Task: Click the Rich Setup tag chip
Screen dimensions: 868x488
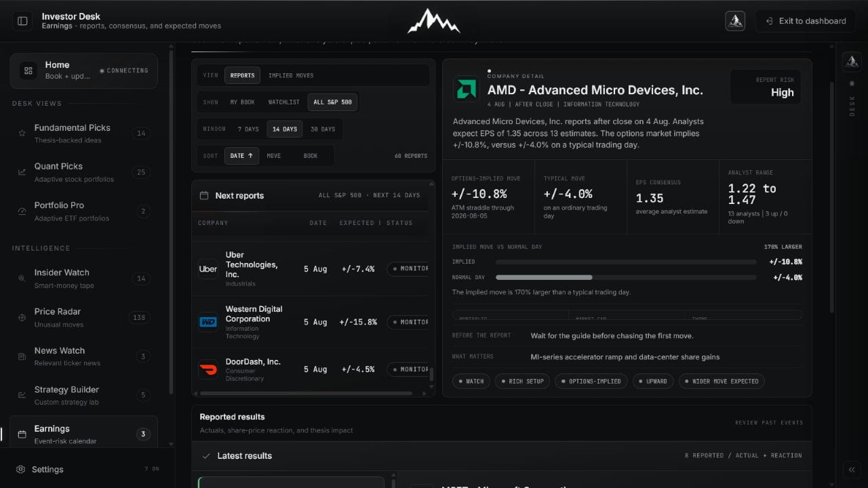Action: [x=522, y=382]
